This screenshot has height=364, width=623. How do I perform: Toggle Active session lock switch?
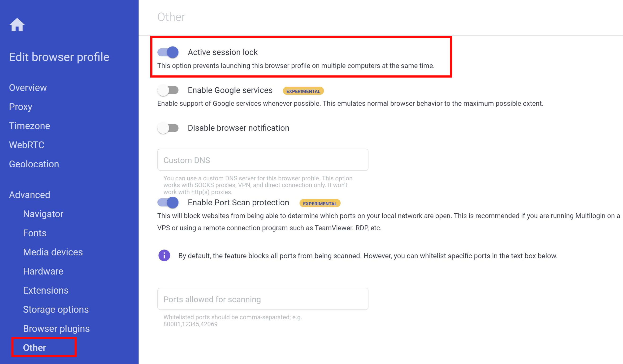pyautogui.click(x=168, y=52)
